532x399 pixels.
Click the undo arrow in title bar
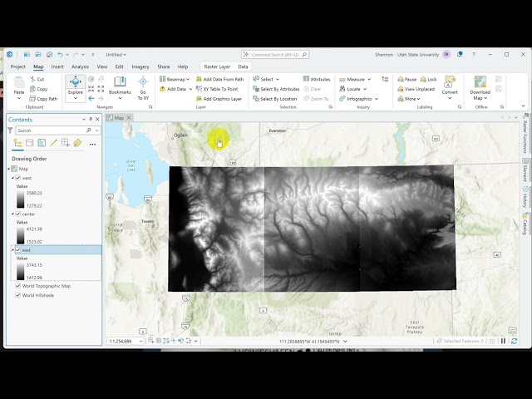(x=60, y=54)
